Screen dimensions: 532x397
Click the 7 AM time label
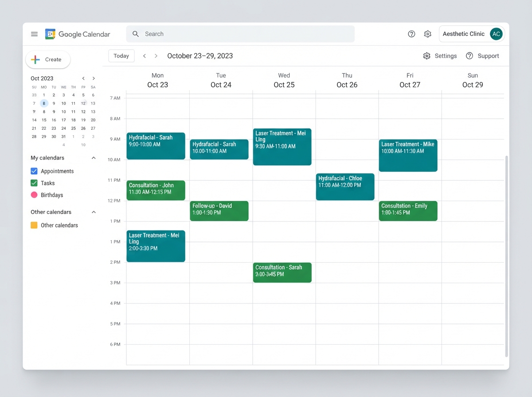click(x=115, y=98)
